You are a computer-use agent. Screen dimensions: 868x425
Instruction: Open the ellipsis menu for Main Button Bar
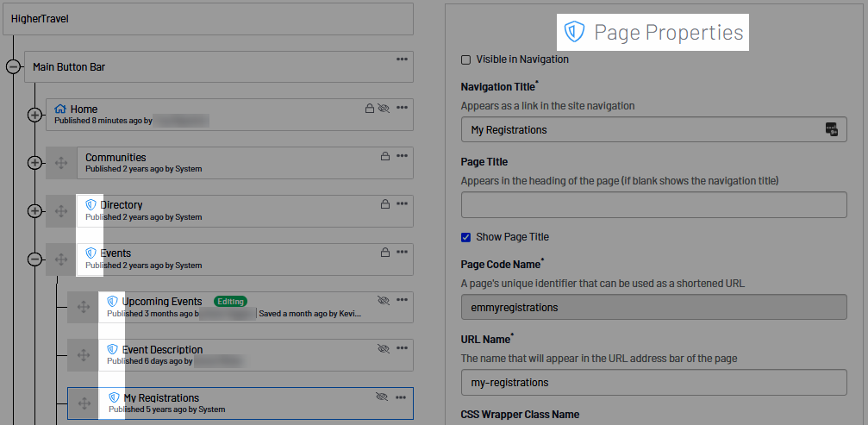[402, 59]
